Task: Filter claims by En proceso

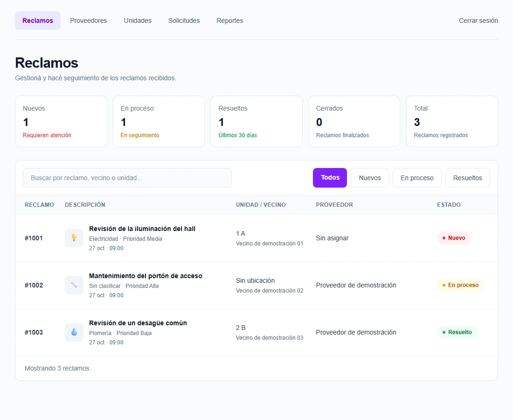Action: pyautogui.click(x=417, y=178)
